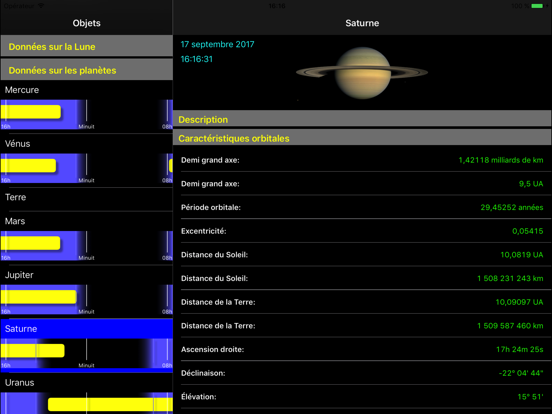Click the 10,0819 UA value

[x=522, y=255]
